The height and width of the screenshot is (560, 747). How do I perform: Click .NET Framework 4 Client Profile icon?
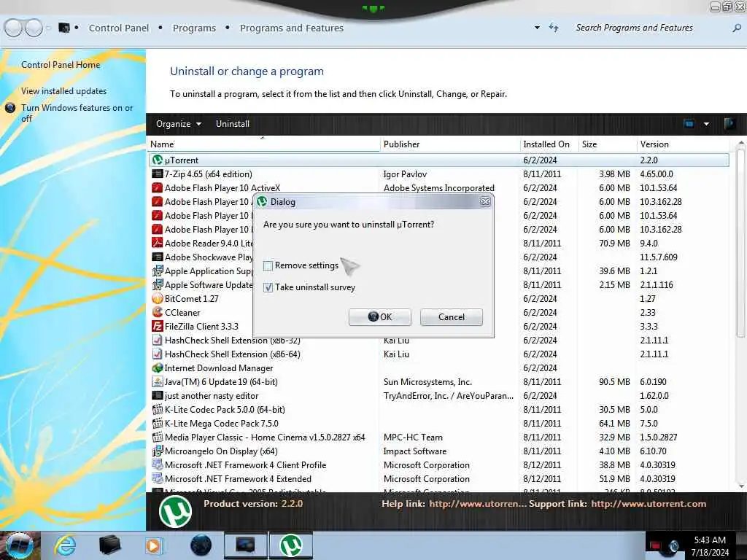(158, 464)
